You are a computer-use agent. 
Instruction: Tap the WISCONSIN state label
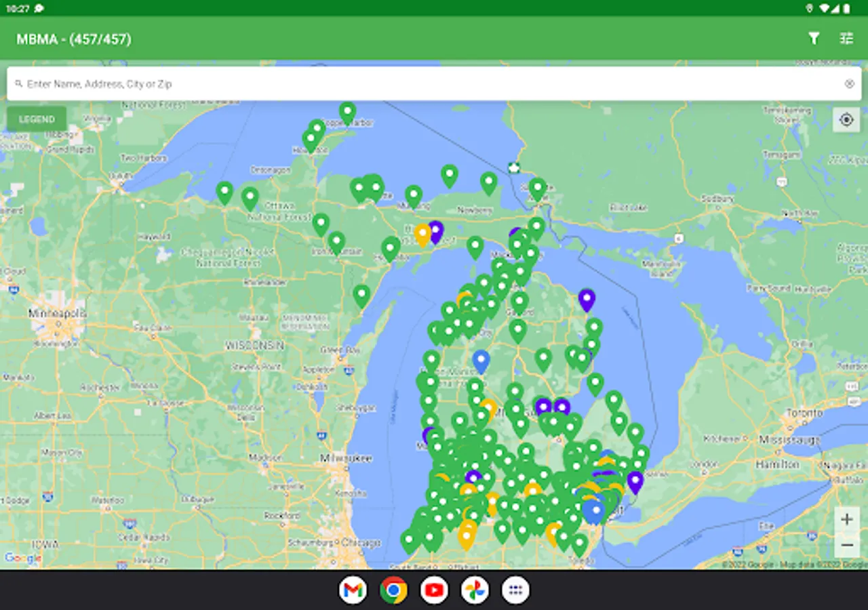[x=255, y=345]
